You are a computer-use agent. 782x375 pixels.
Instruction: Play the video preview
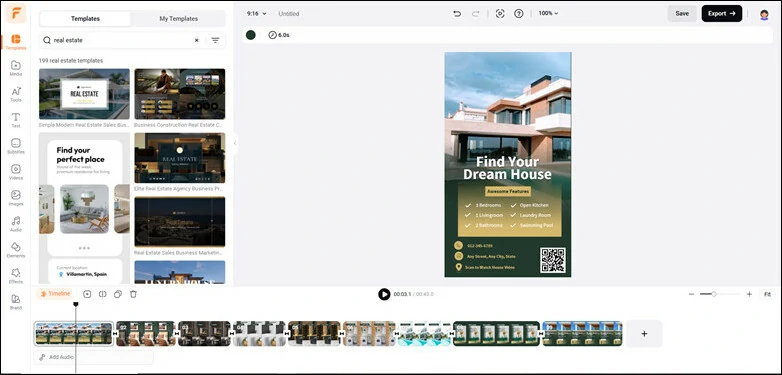pos(384,294)
